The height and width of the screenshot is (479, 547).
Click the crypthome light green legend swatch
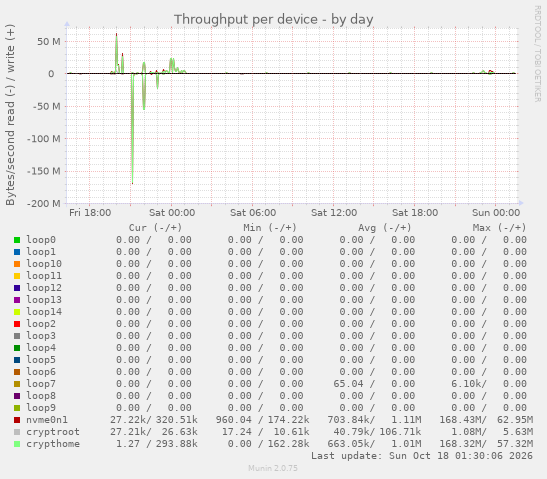17,444
